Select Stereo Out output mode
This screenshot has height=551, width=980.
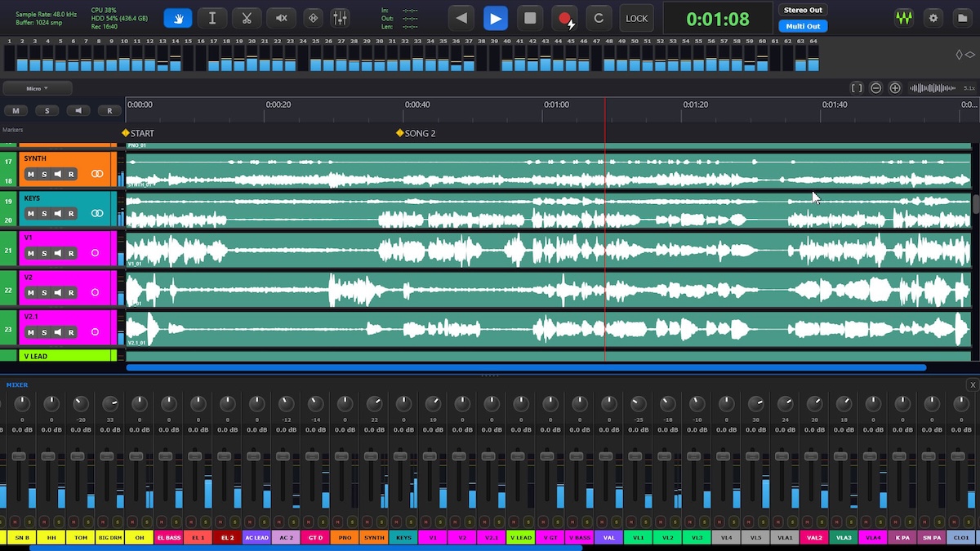(803, 11)
